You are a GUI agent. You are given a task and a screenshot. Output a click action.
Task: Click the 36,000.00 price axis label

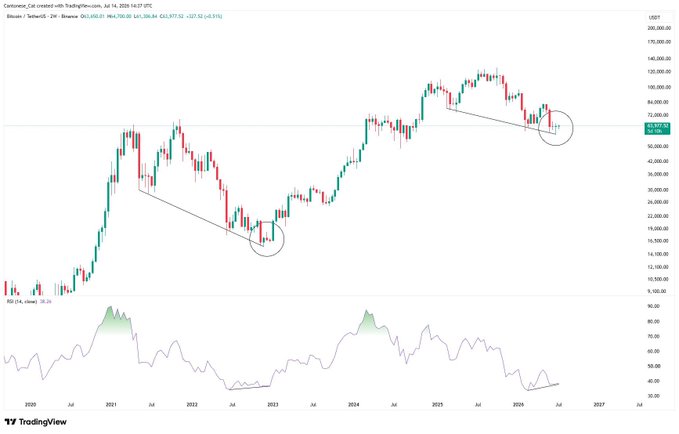pyautogui.click(x=659, y=174)
